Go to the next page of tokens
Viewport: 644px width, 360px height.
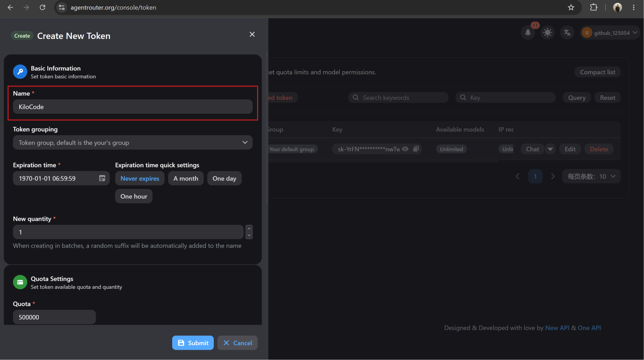coord(553,176)
